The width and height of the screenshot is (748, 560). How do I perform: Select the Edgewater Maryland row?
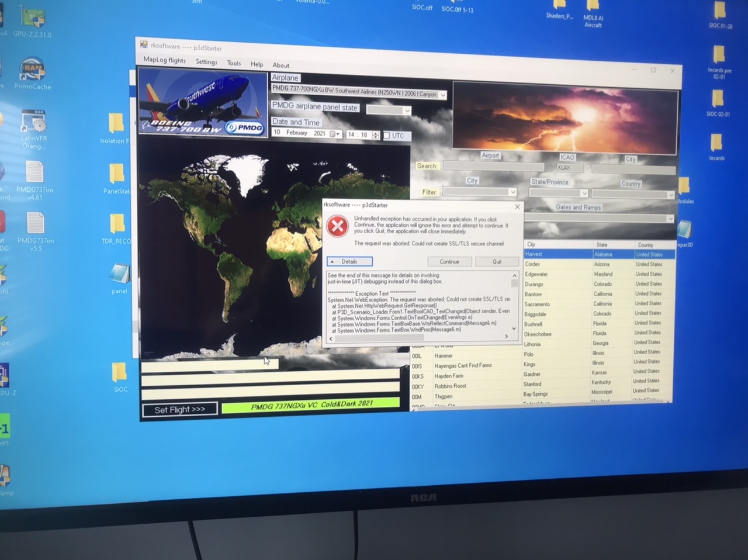pyautogui.click(x=599, y=274)
